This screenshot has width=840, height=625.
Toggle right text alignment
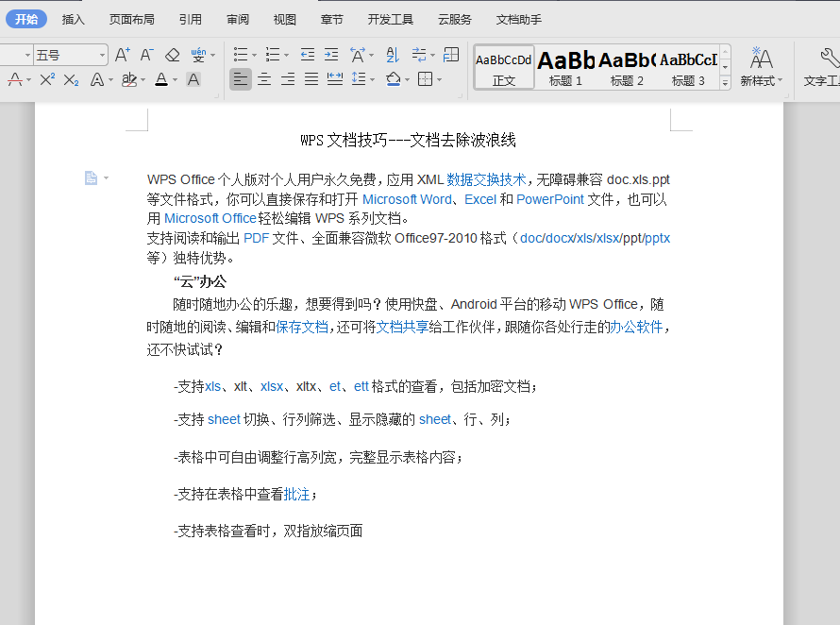(288, 80)
